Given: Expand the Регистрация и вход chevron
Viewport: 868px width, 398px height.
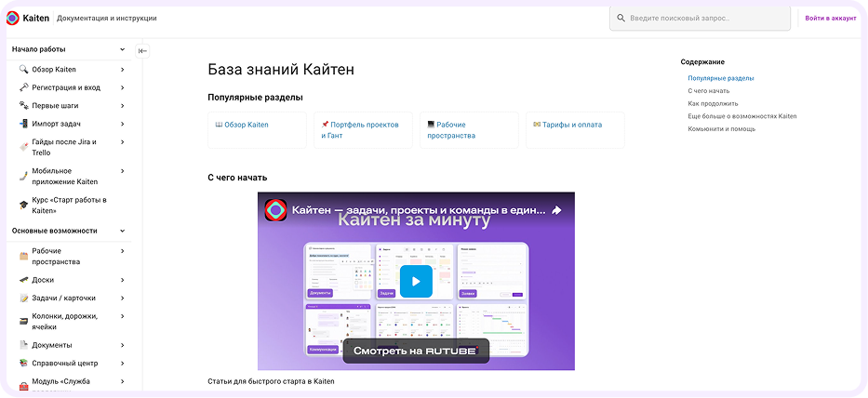Looking at the screenshot, I should pos(123,87).
